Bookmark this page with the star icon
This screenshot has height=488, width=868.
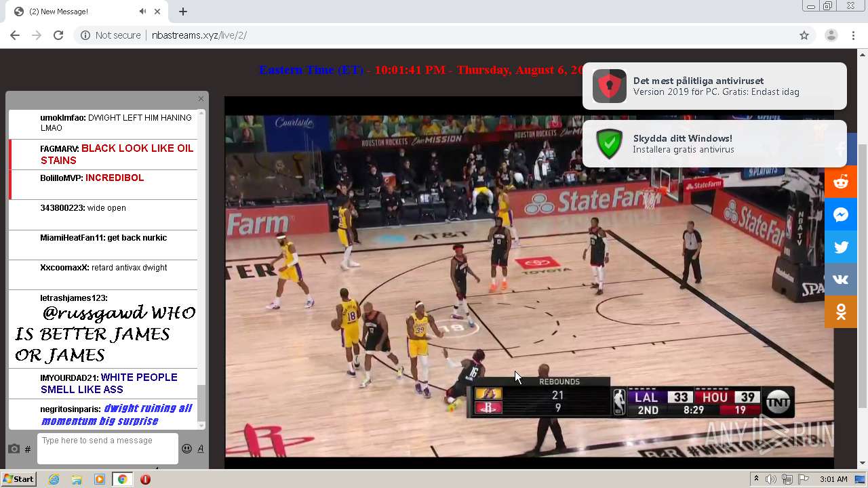click(804, 35)
